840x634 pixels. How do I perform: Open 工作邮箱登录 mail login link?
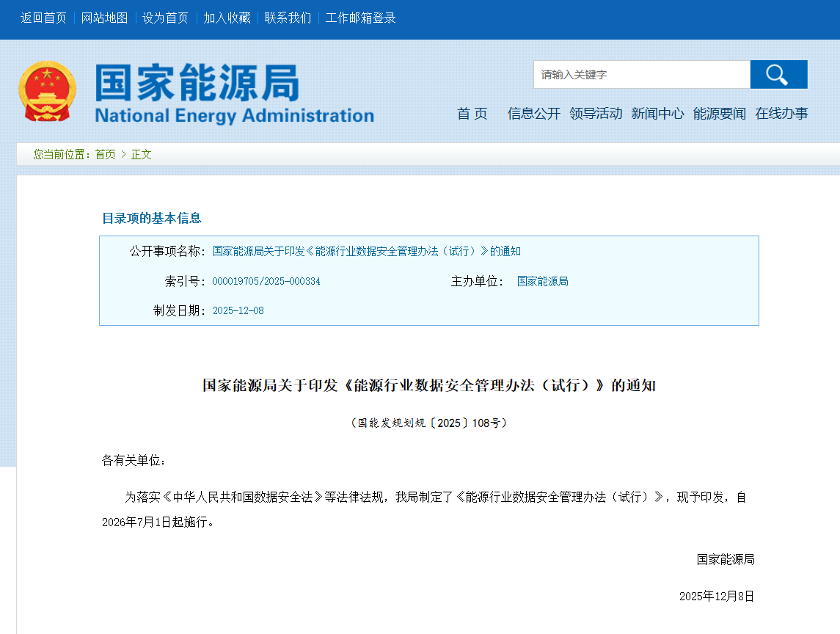pos(360,18)
